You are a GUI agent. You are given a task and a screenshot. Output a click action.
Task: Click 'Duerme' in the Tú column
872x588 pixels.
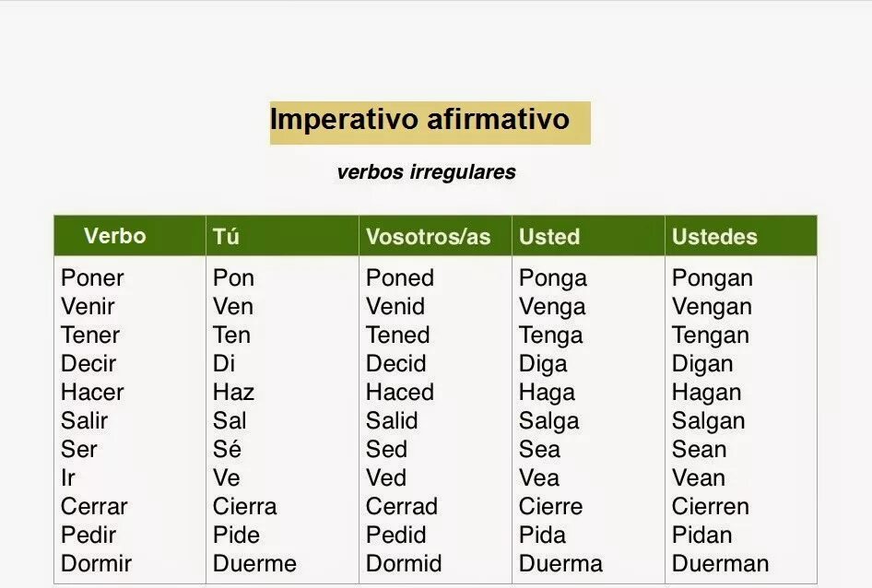[x=254, y=564]
